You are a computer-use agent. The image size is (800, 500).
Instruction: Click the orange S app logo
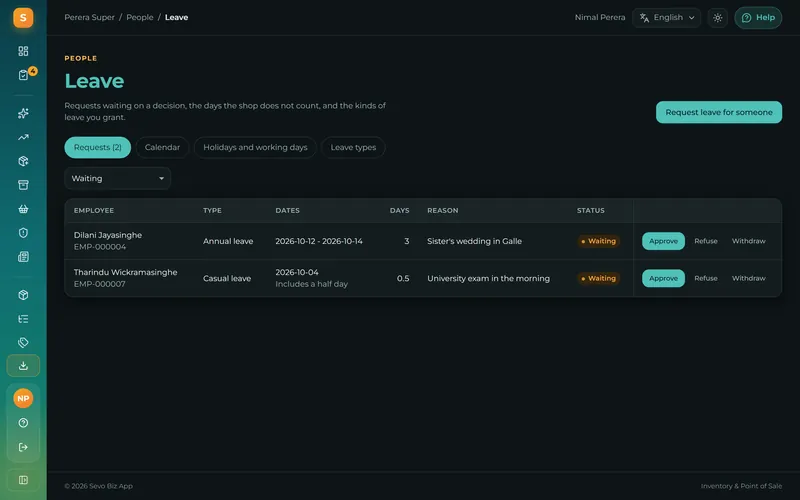(23, 18)
